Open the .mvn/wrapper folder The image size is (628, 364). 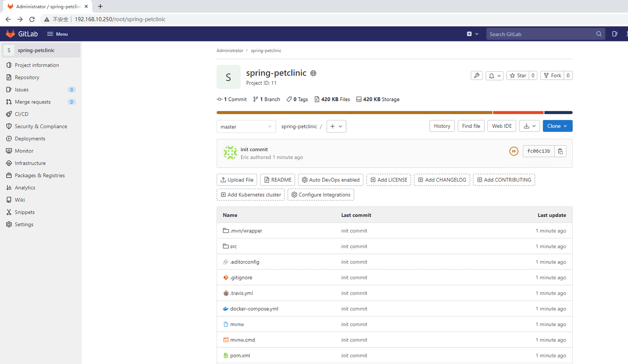[x=246, y=231]
